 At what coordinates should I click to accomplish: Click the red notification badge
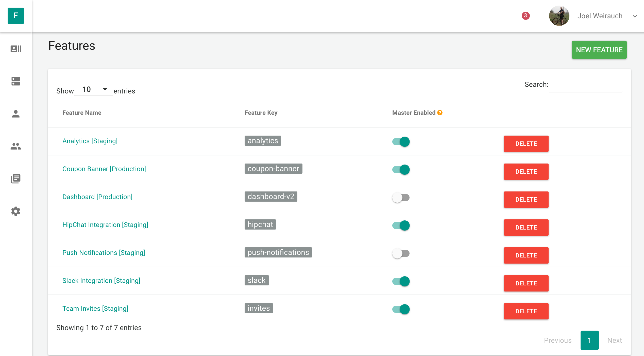(x=526, y=16)
